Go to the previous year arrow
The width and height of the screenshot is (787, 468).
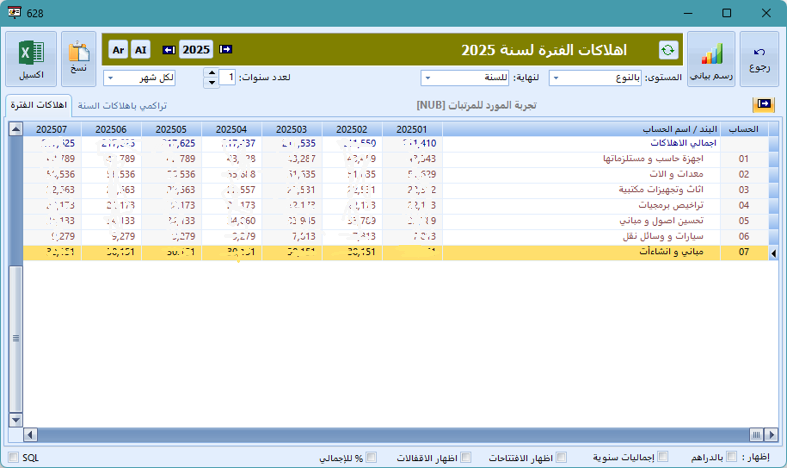pyautogui.click(x=168, y=49)
